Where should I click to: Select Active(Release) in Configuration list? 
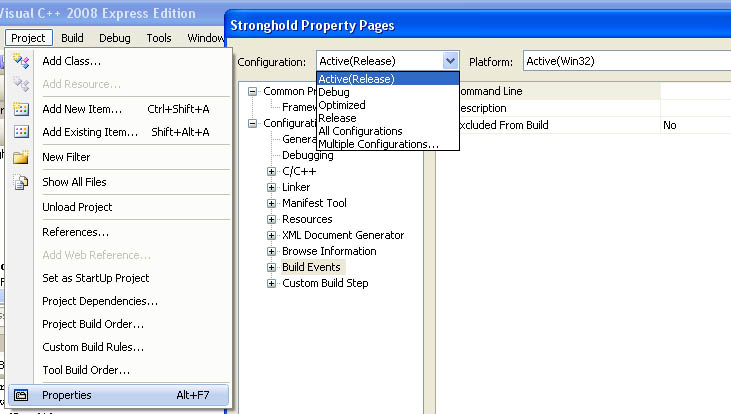click(x=387, y=79)
